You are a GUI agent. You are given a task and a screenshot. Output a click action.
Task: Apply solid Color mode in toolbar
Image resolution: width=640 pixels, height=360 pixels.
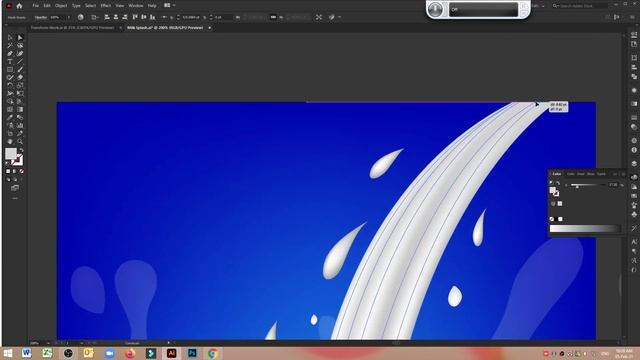coord(8,171)
